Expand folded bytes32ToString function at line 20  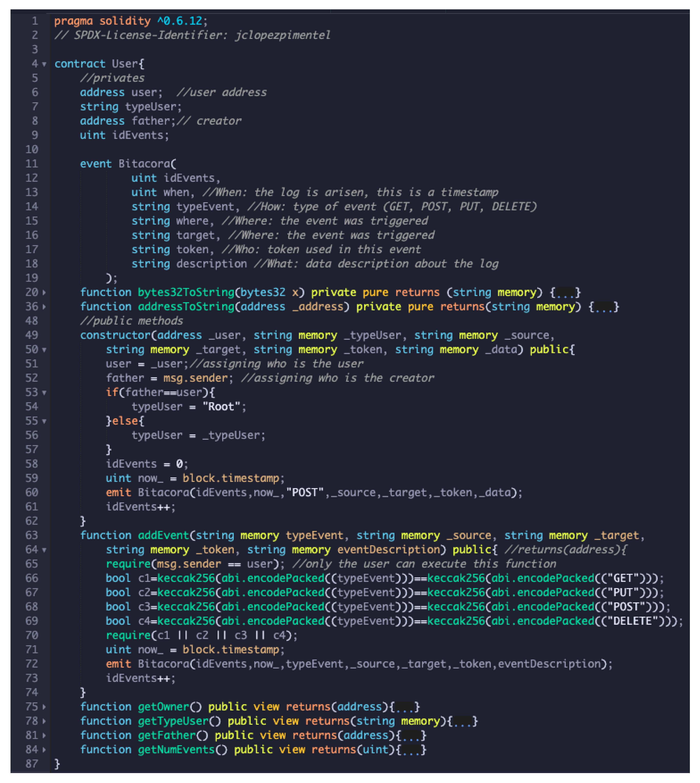(x=44, y=293)
